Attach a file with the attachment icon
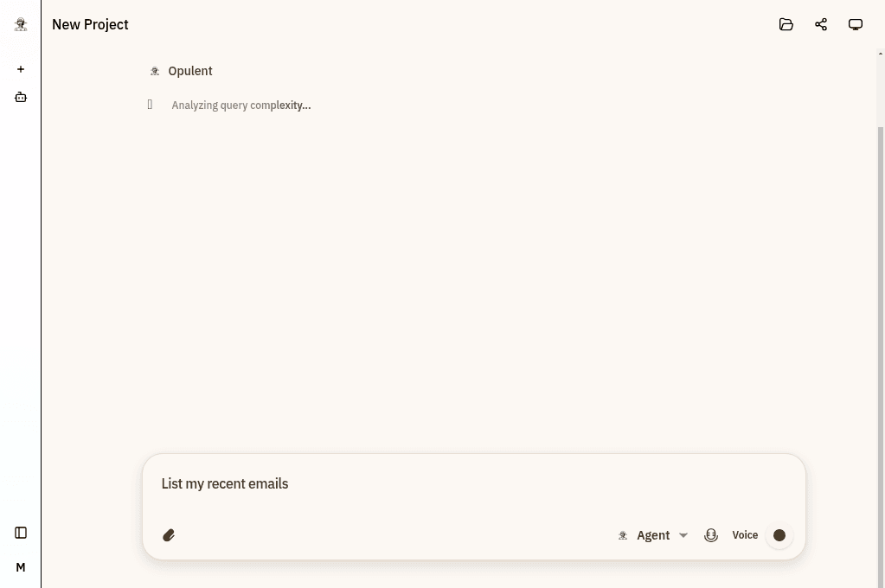This screenshot has width=885, height=588. coord(169,534)
